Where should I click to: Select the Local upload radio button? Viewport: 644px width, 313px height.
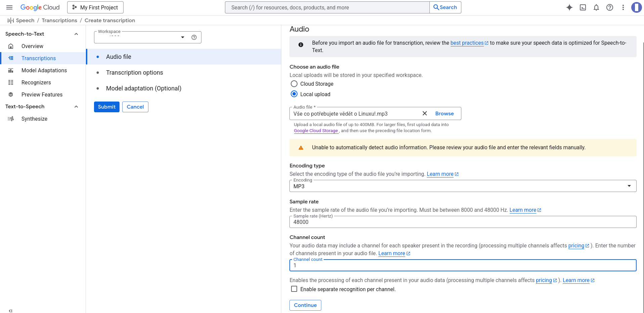coord(294,94)
